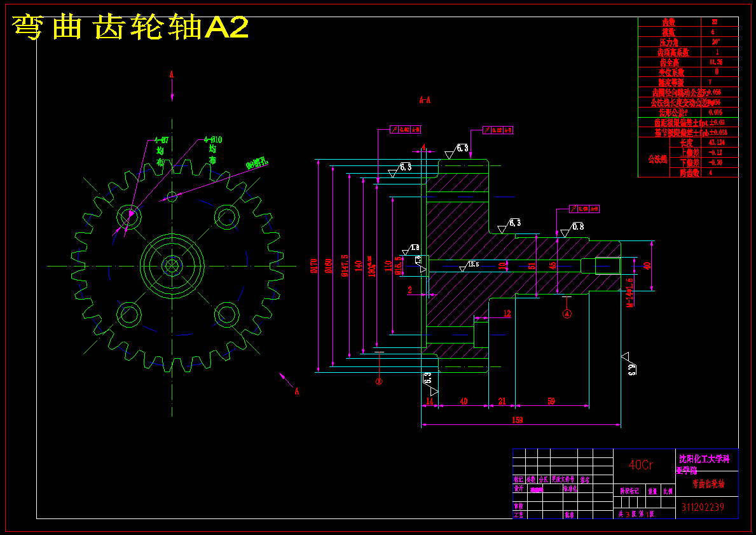Click the 齿全高 value 11.25
Viewport: 756px width, 535px height.
coord(715,62)
